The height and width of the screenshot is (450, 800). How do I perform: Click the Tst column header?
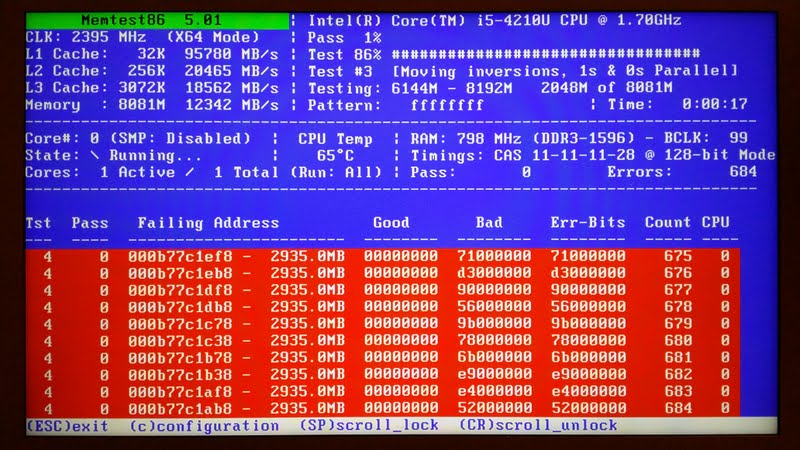(x=38, y=223)
